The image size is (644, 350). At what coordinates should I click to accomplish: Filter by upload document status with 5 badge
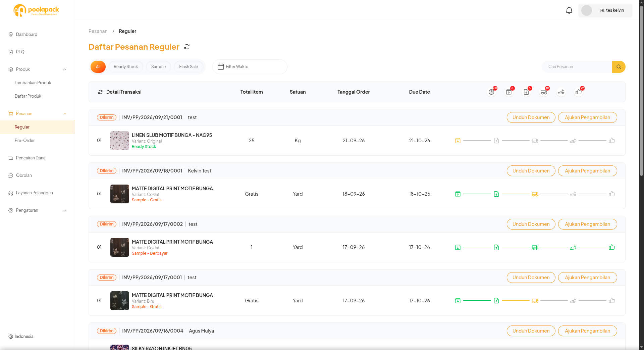(x=526, y=92)
